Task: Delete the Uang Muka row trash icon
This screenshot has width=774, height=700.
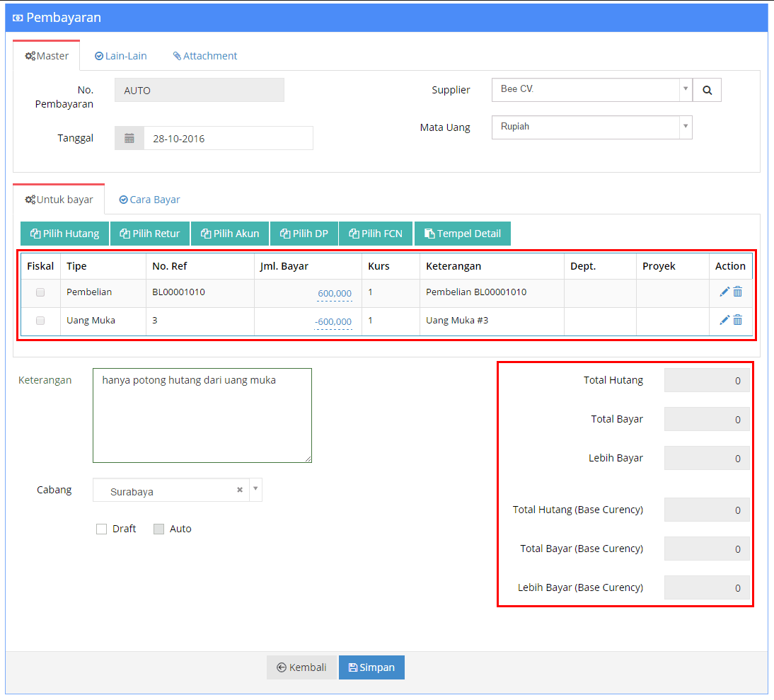Action: click(737, 320)
